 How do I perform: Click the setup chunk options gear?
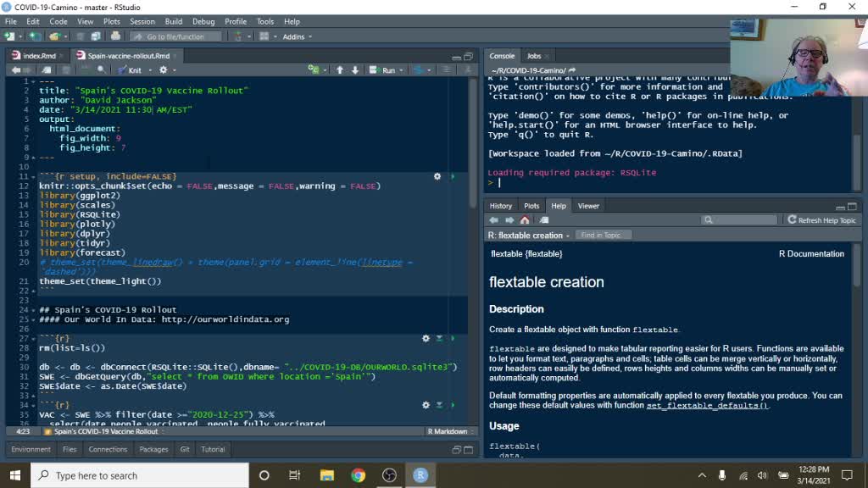click(437, 176)
